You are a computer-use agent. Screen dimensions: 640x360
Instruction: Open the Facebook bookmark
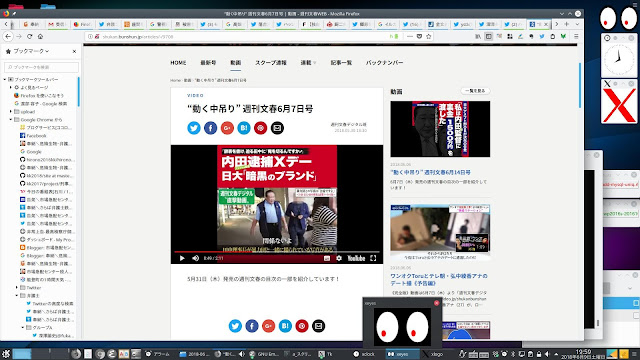click(33, 136)
